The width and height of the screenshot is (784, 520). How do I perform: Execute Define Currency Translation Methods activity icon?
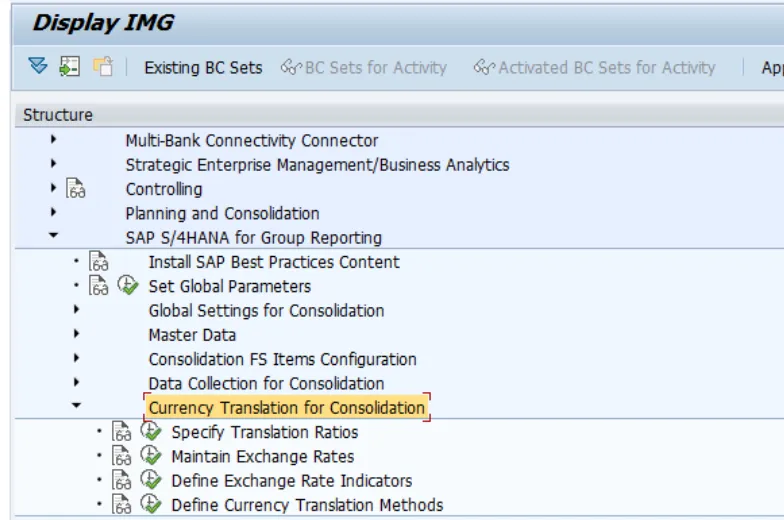[150, 505]
